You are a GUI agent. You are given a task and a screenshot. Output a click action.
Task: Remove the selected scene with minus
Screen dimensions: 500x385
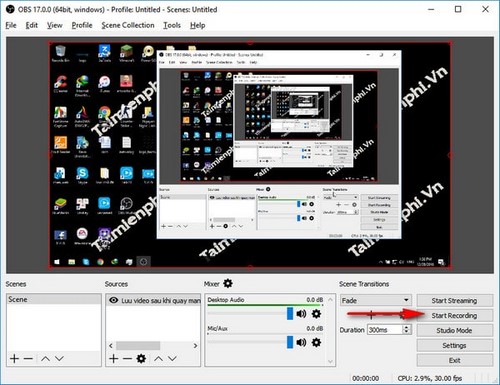point(28,359)
